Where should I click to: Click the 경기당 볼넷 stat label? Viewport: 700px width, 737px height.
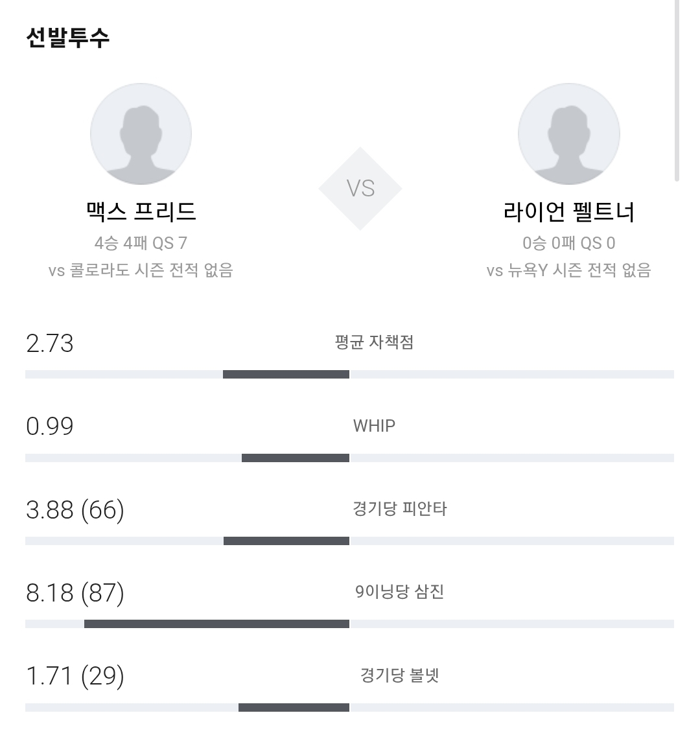(400, 675)
